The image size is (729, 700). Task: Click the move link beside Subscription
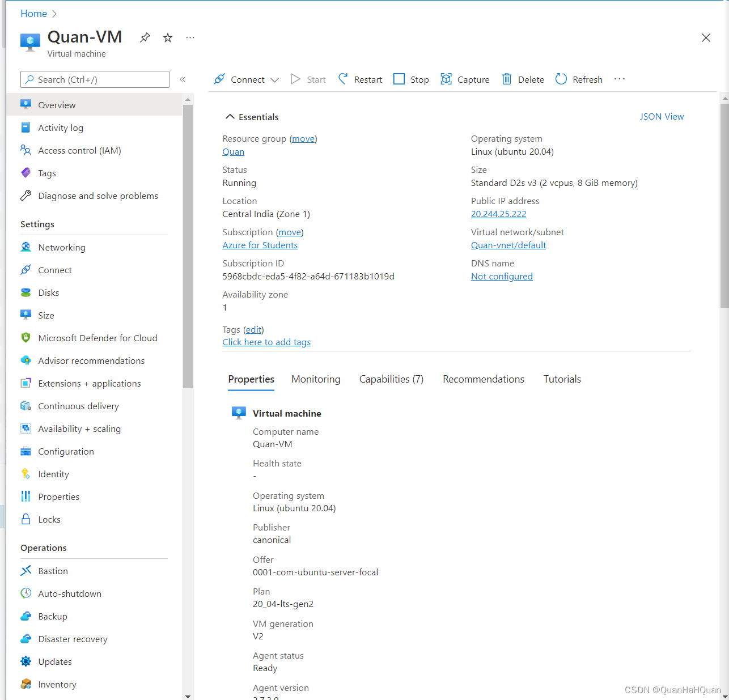[x=290, y=232]
